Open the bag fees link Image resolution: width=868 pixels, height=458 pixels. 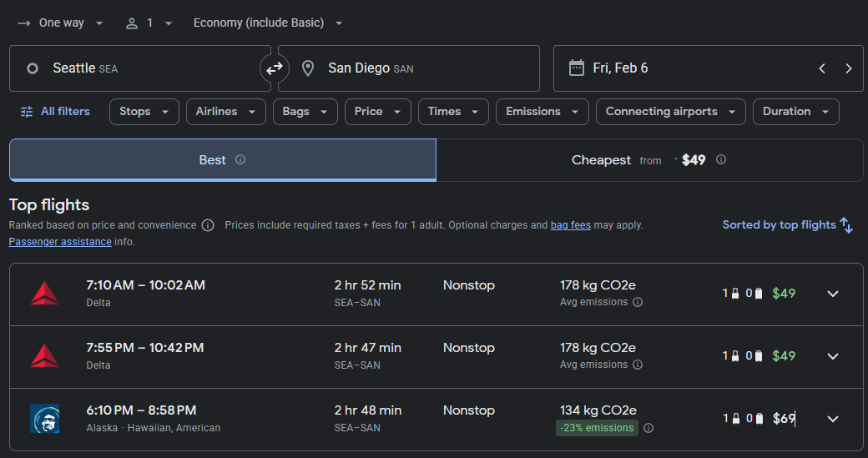coord(570,225)
